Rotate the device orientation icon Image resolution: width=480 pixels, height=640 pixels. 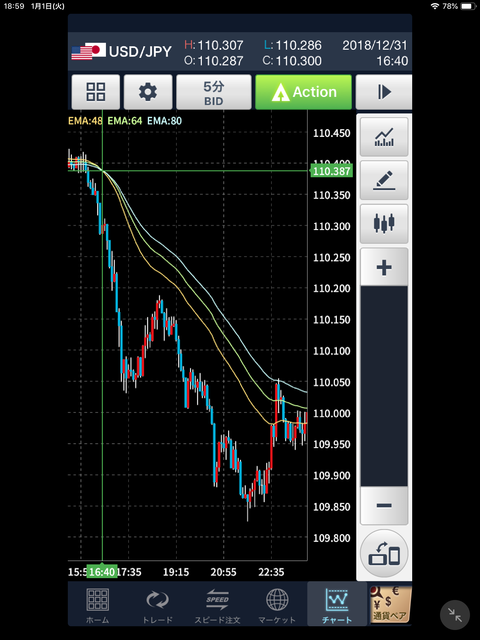(x=384, y=553)
